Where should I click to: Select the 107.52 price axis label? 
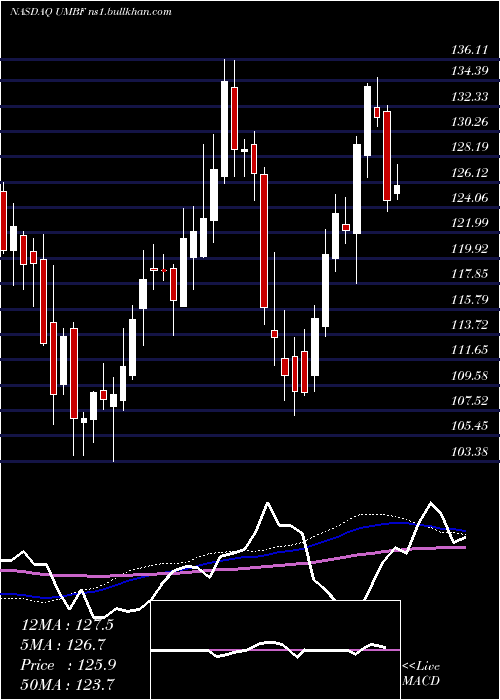coord(470,400)
